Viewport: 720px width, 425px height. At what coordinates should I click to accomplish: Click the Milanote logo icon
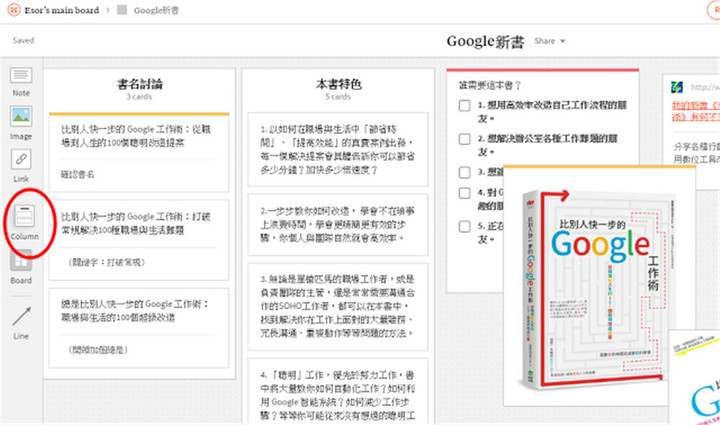pyautogui.click(x=14, y=10)
